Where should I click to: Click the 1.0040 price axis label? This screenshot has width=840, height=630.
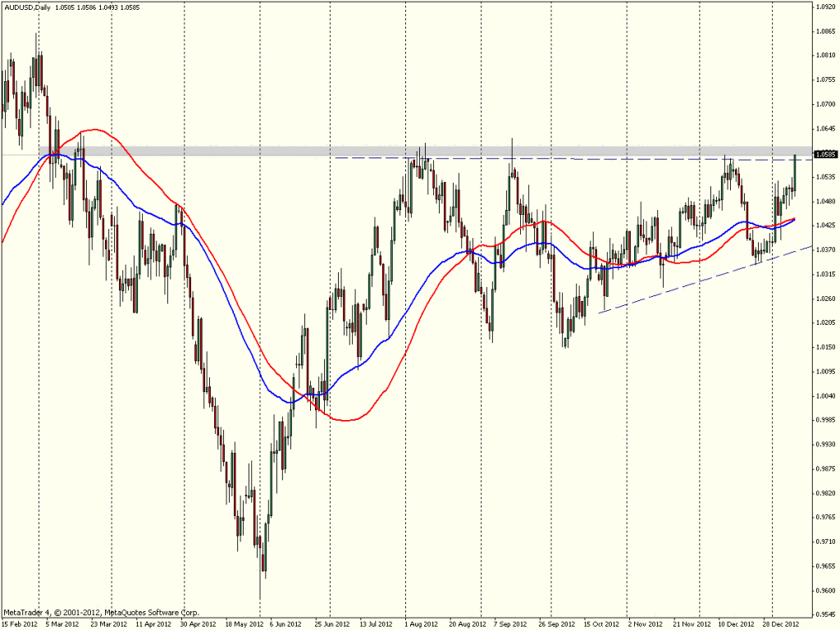point(825,396)
